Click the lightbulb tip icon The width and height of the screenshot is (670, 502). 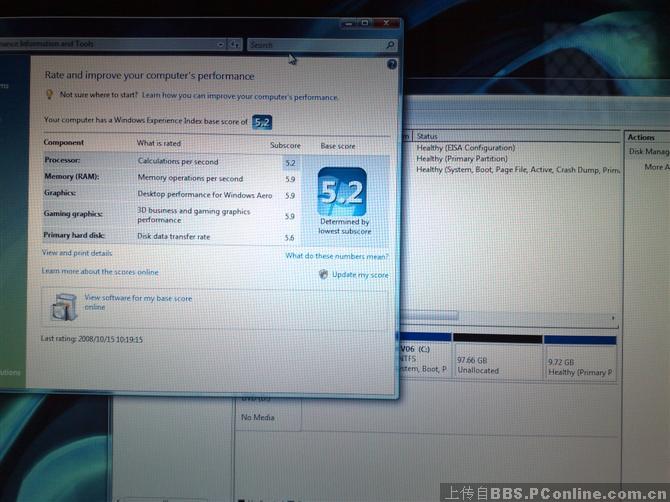[50, 94]
